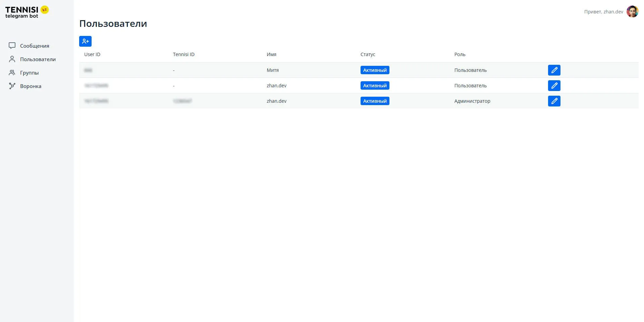Click the Статус column header
The height and width of the screenshot is (322, 644).
(x=368, y=54)
